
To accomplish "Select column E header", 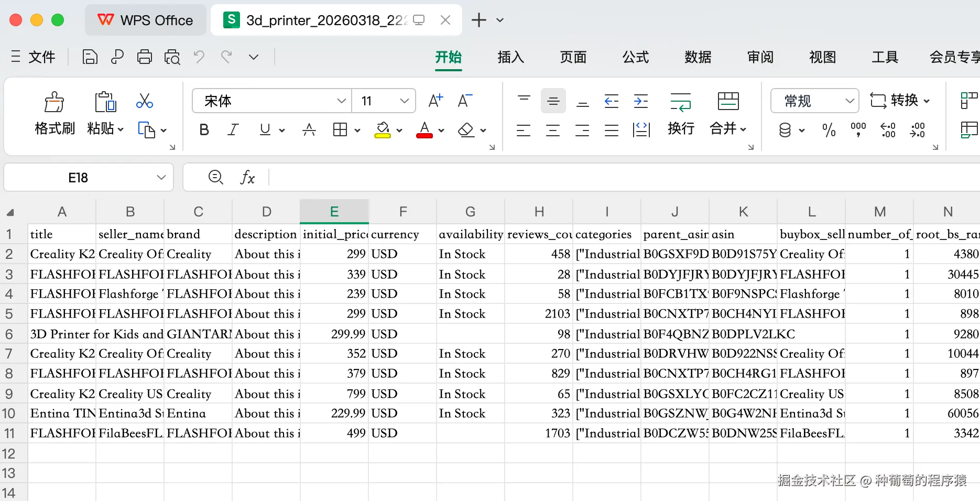I will click(334, 212).
